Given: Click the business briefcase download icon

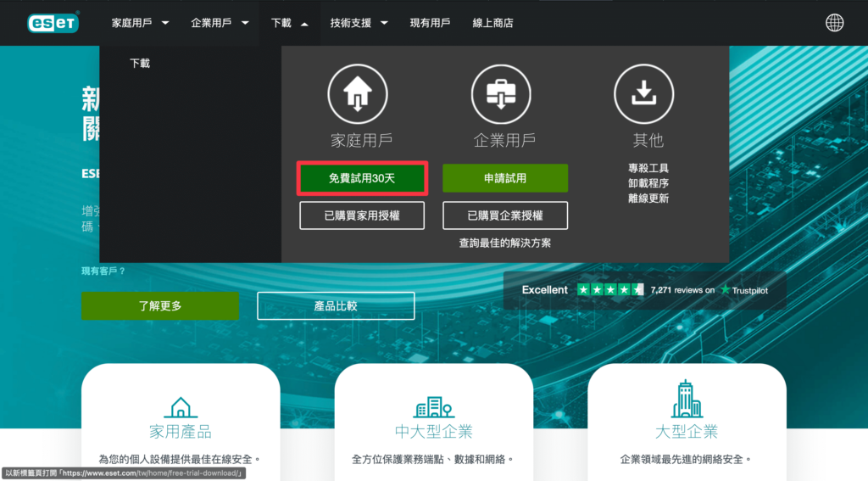Looking at the screenshot, I should pyautogui.click(x=501, y=94).
